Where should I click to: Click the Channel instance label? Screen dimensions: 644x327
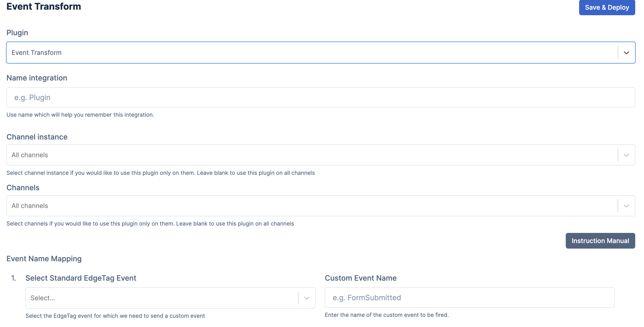click(x=37, y=137)
